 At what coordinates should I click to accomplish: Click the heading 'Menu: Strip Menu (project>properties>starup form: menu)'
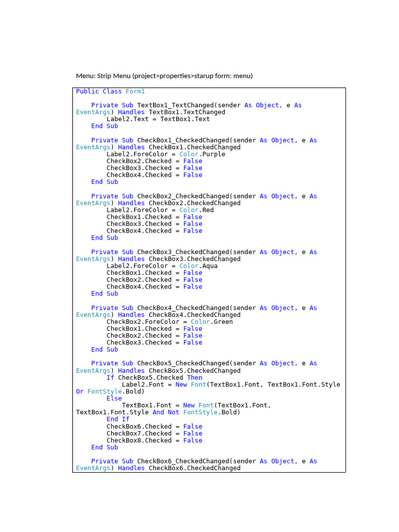coord(164,76)
